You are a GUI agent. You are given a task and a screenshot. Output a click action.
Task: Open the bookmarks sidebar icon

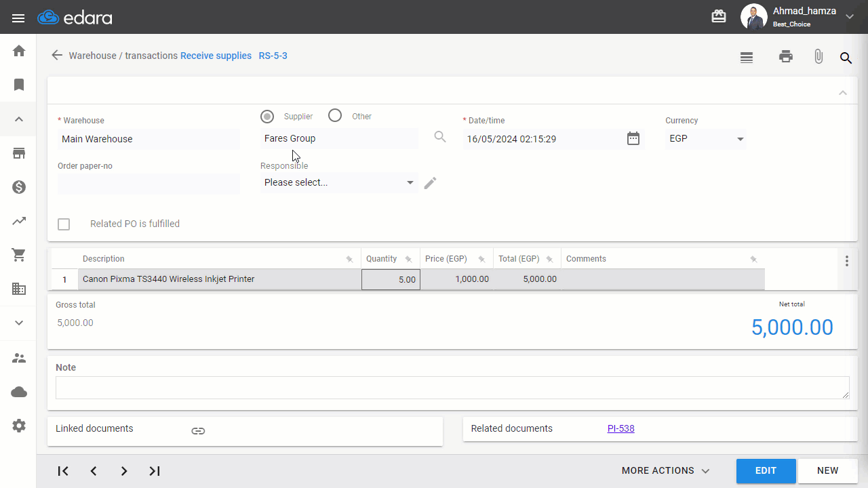coord(19,85)
